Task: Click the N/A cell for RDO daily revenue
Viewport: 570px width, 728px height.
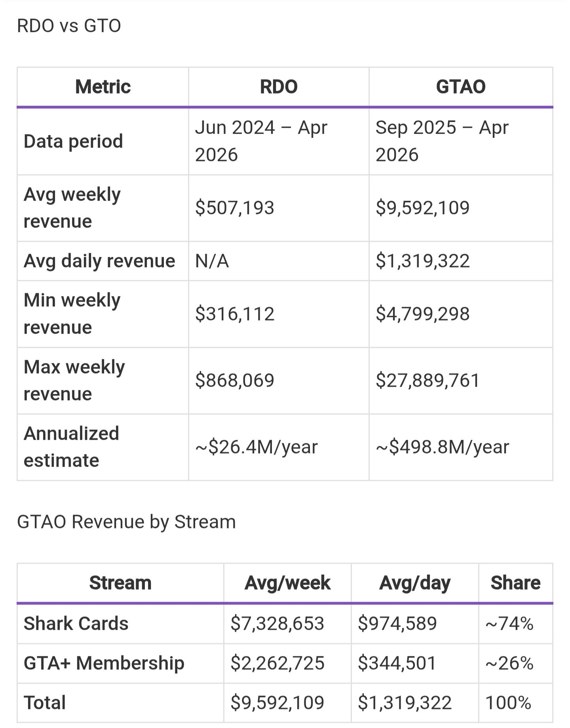Action: tap(212, 261)
